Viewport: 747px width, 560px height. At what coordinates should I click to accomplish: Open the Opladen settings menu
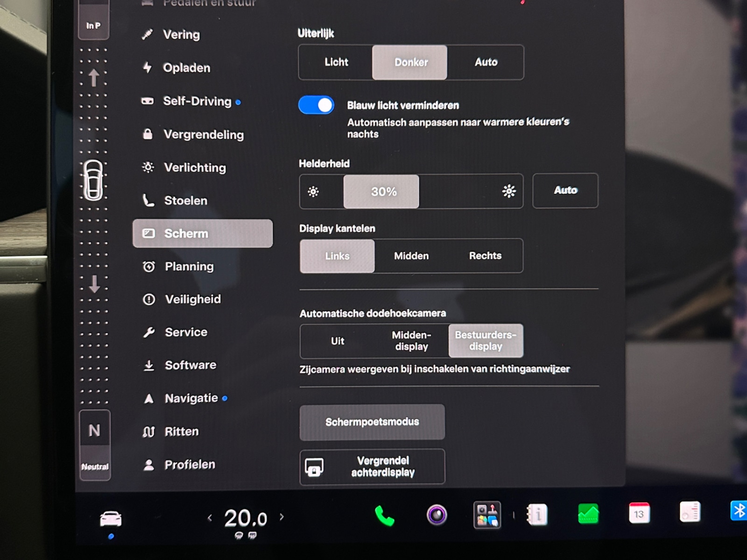pyautogui.click(x=176, y=68)
